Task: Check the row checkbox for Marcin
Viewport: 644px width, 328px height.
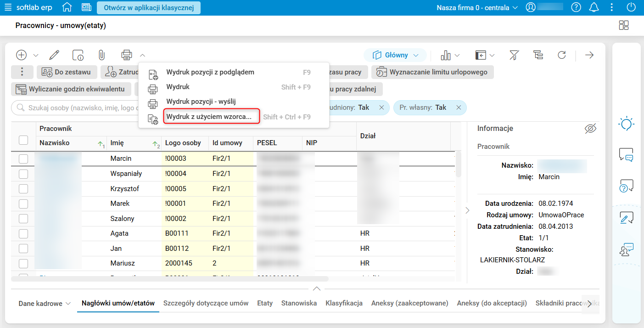Action: (x=23, y=159)
